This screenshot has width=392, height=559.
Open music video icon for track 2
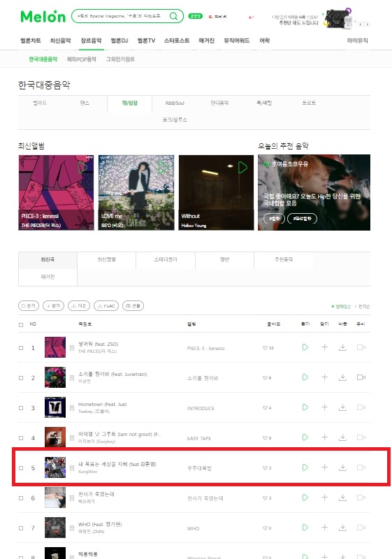(361, 377)
